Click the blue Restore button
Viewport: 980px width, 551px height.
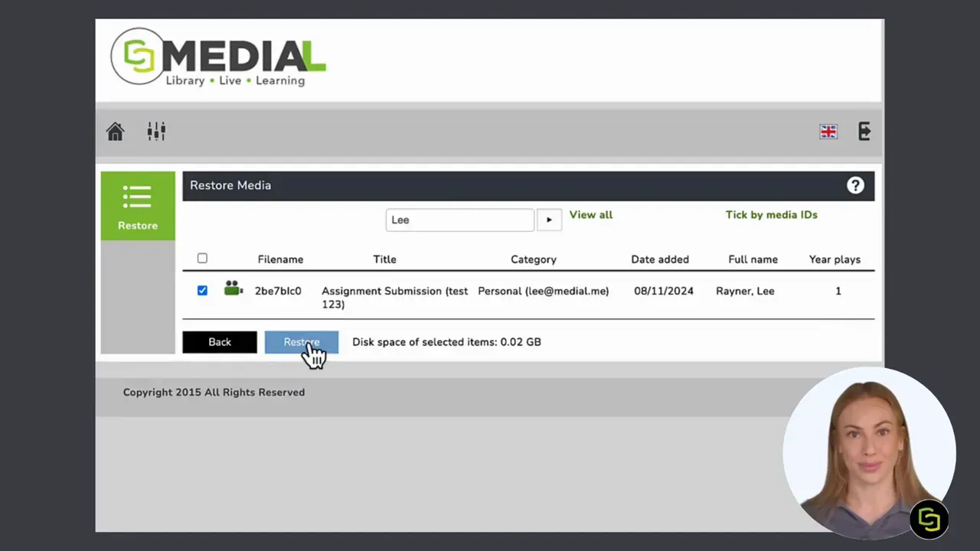302,342
